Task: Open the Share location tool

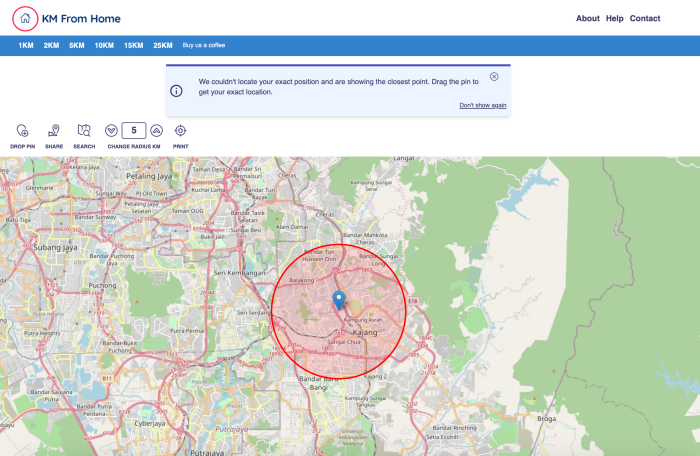Action: point(54,131)
